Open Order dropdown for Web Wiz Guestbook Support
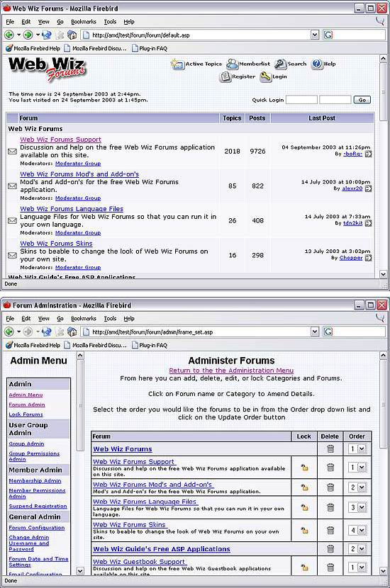The height and width of the screenshot is (588, 390). click(357, 567)
